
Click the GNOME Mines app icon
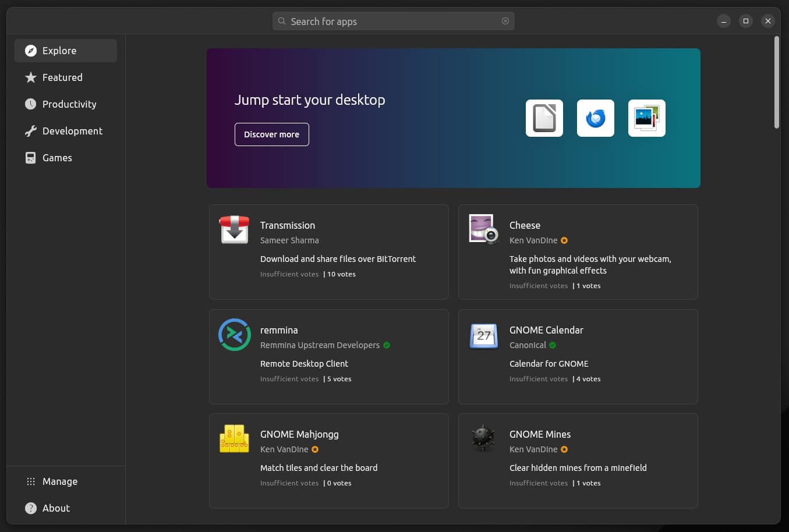click(483, 438)
